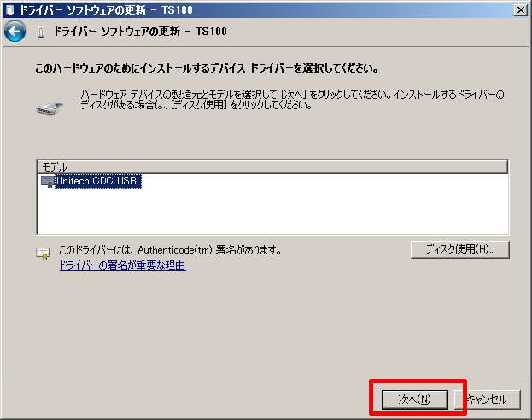Screen dimensions: 532x420
Task: Cancel the wizard with キャンセル
Action: (488, 400)
